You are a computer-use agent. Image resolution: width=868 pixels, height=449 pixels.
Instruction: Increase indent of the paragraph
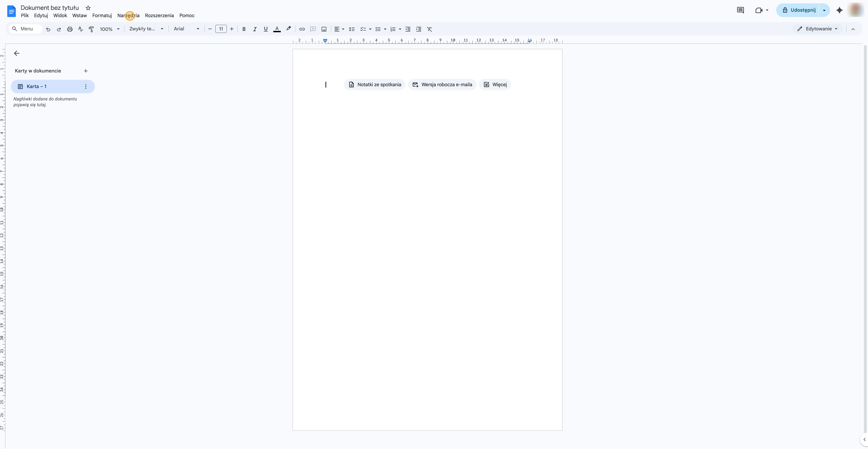419,29
